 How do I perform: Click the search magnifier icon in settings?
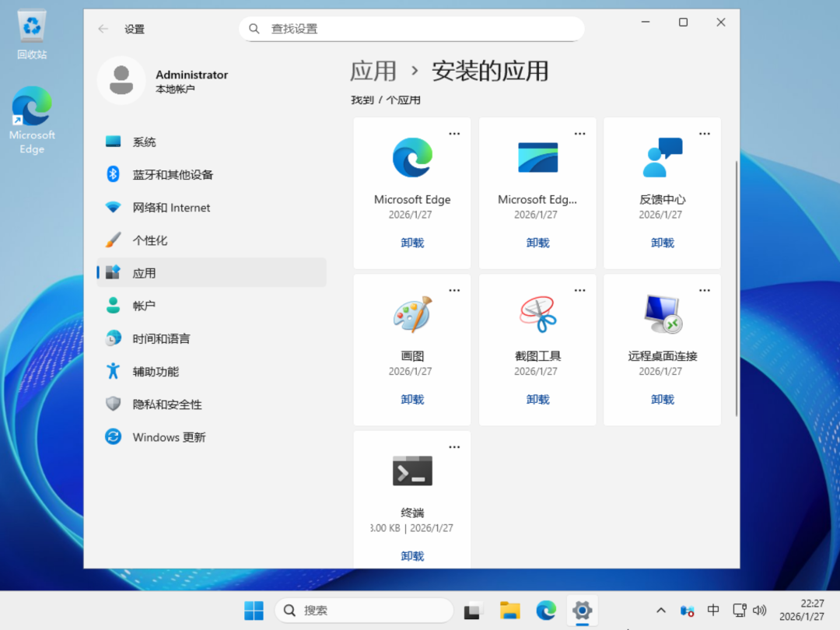point(254,29)
